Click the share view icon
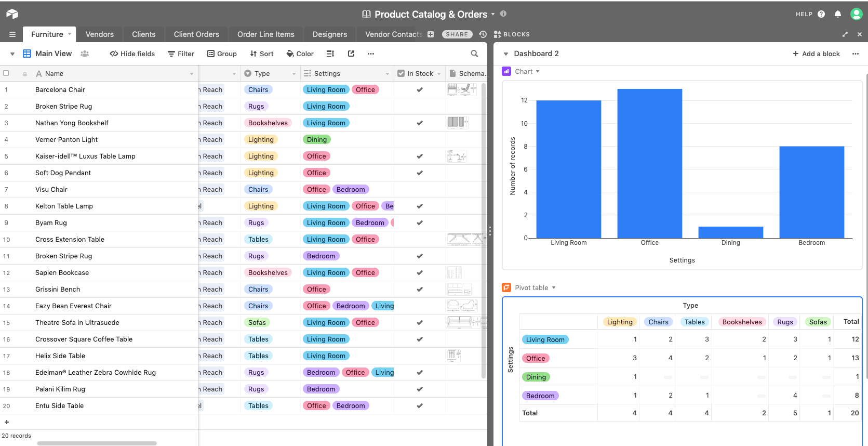The height and width of the screenshot is (446, 868). point(351,54)
